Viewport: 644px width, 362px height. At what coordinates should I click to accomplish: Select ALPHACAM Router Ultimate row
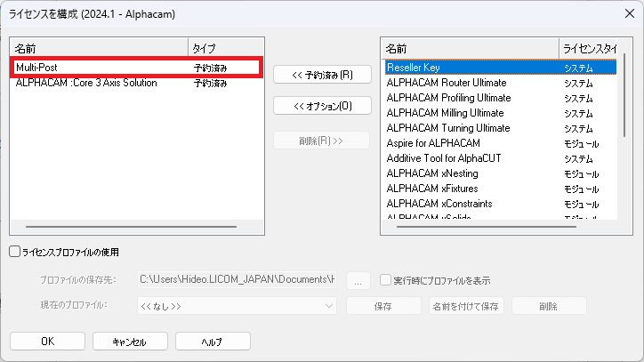[501, 83]
